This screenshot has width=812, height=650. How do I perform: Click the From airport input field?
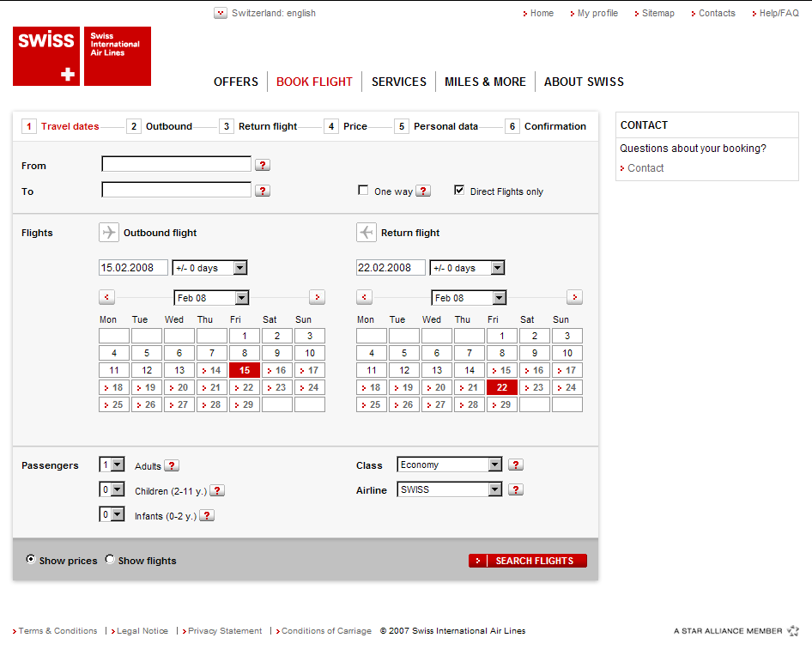[x=177, y=164]
